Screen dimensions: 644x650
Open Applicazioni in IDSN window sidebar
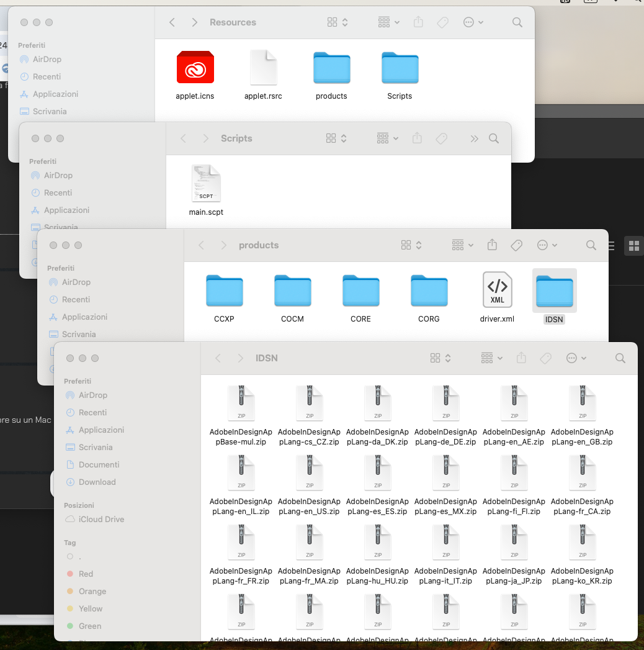(x=96, y=430)
